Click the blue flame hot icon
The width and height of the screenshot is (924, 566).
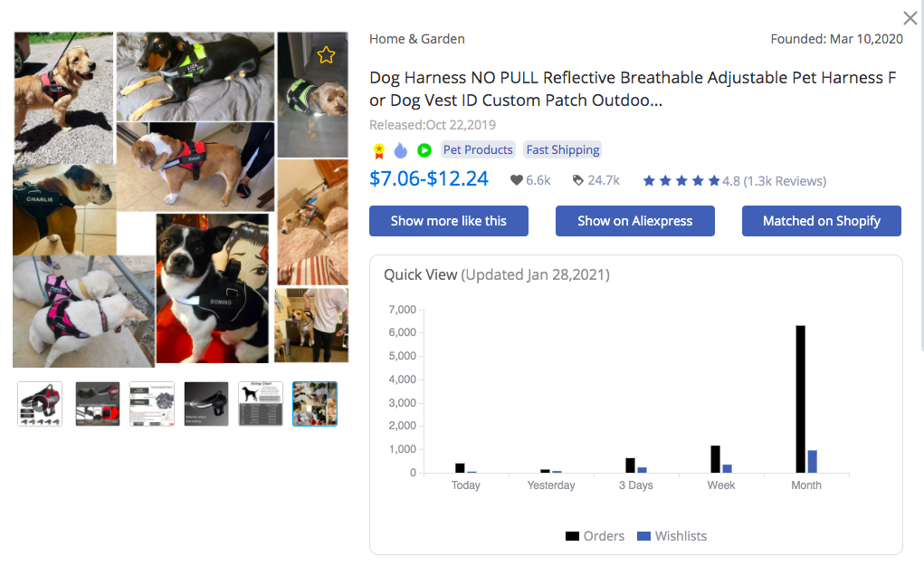[x=401, y=150]
